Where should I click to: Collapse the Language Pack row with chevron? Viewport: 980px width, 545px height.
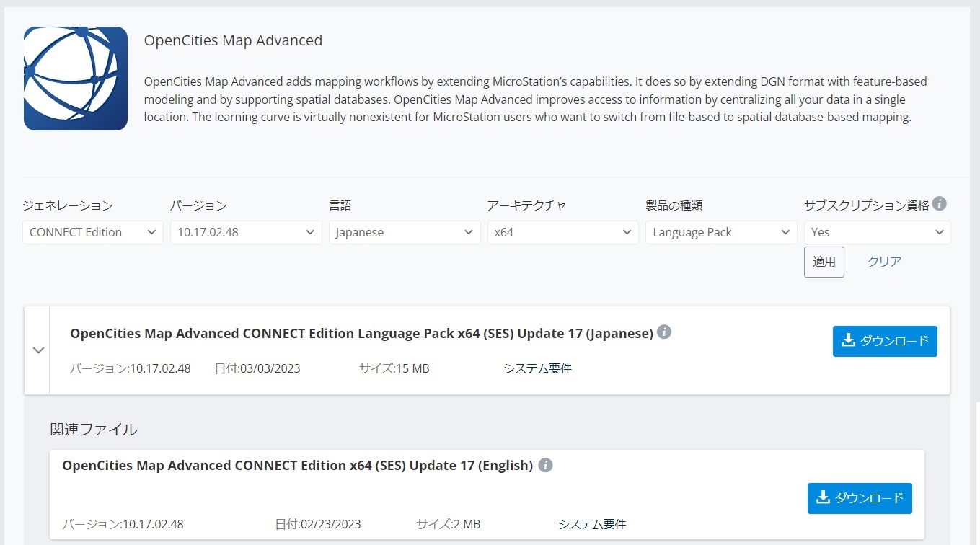pyautogui.click(x=39, y=350)
